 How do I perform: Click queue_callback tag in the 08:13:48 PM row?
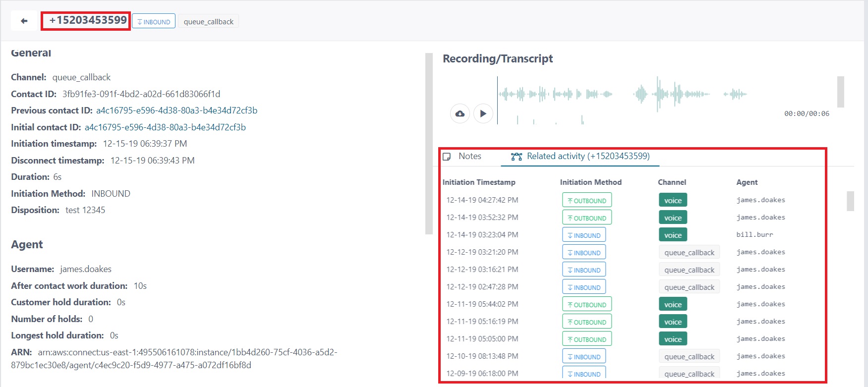coord(689,356)
